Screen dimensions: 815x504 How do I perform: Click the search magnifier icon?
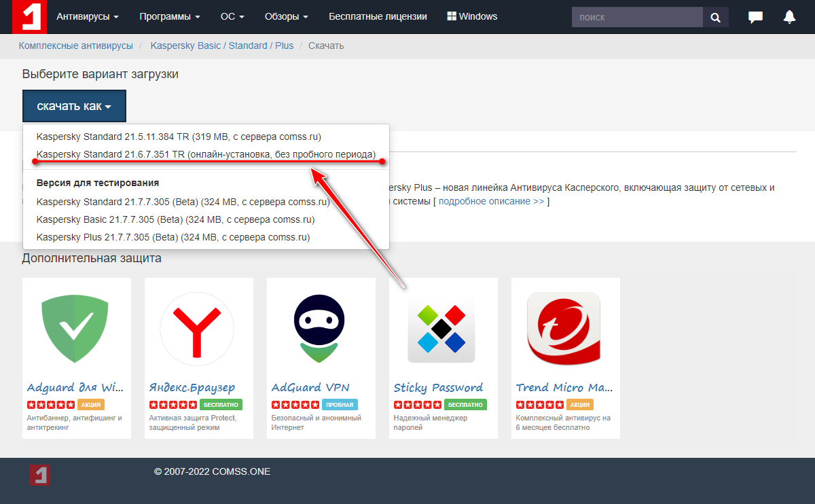tap(716, 17)
